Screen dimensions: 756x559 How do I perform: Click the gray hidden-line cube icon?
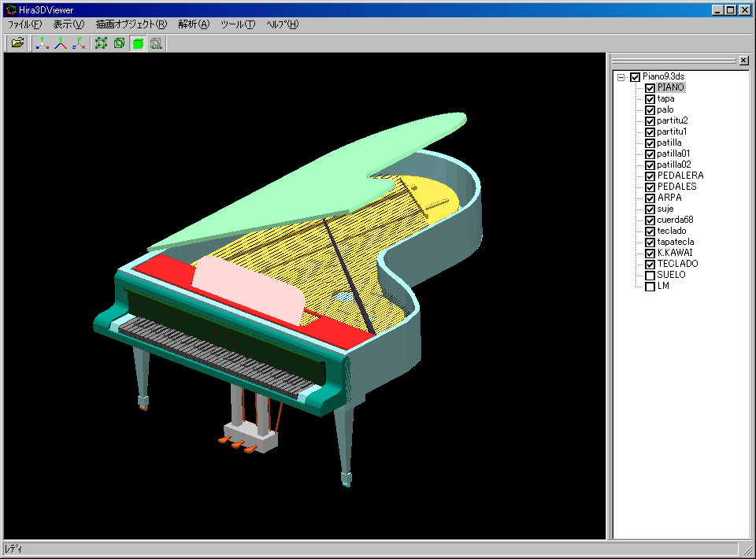[x=156, y=43]
